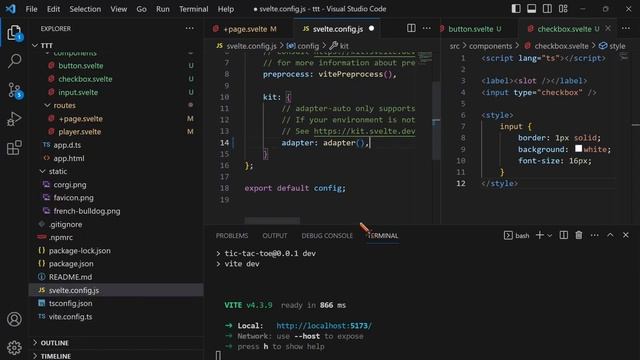Image resolution: width=640 pixels, height=360 pixels.
Task: Split the terminal
Action: [564, 235]
